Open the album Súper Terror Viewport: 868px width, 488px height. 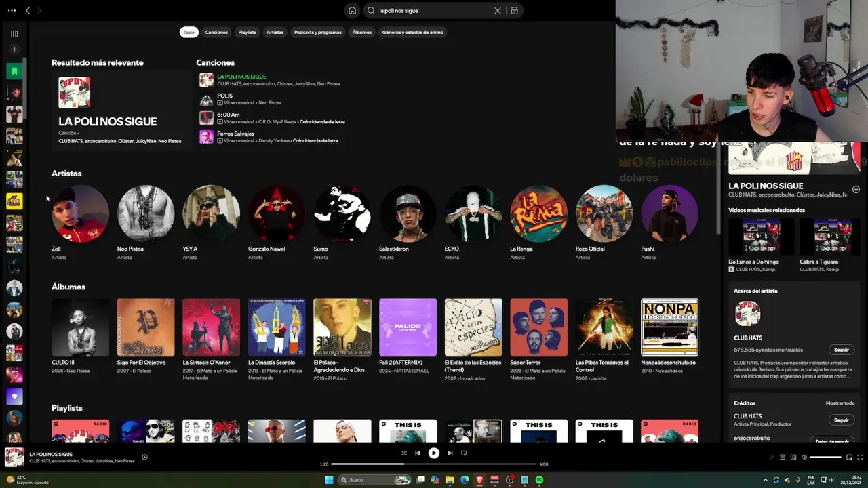click(x=539, y=327)
